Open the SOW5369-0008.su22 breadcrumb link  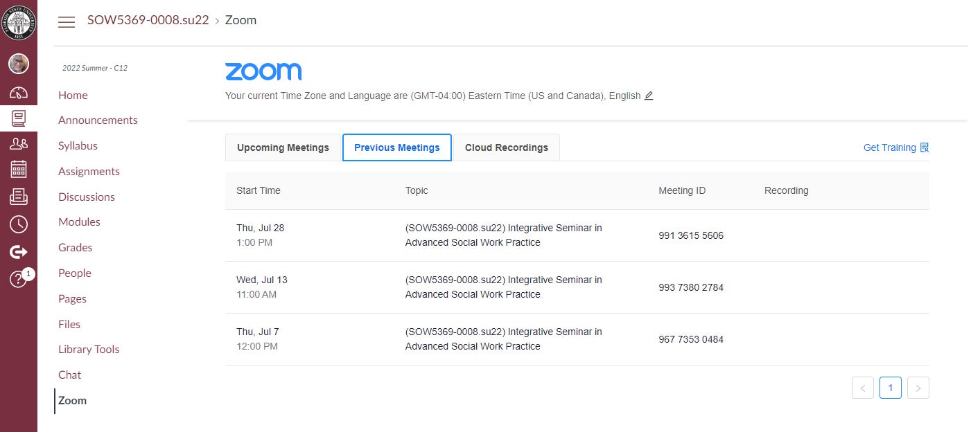(x=148, y=20)
